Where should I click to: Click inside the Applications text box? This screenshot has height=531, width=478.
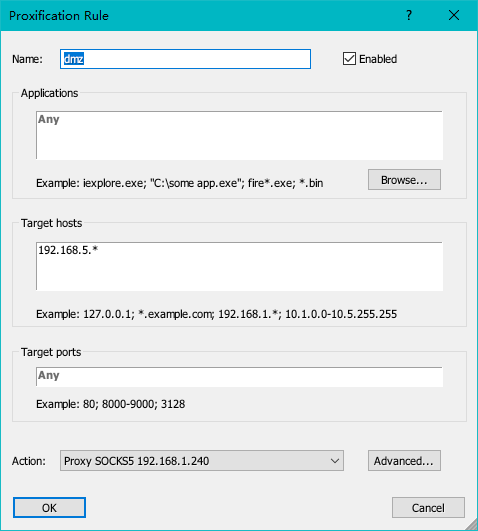239,135
